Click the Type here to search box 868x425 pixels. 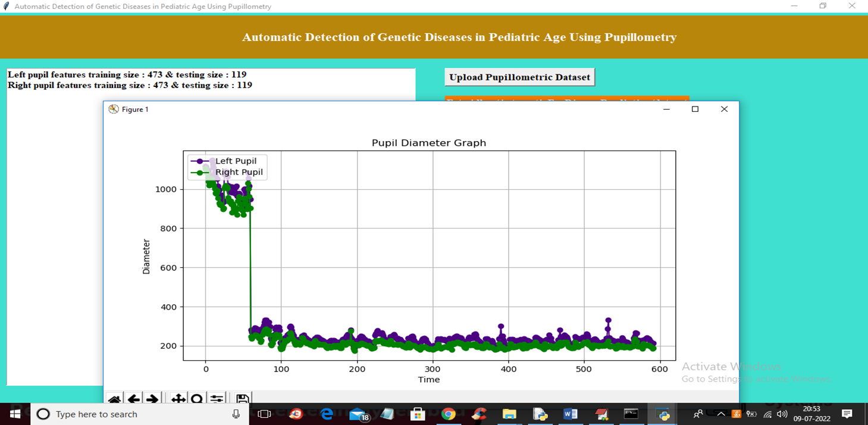coord(119,414)
